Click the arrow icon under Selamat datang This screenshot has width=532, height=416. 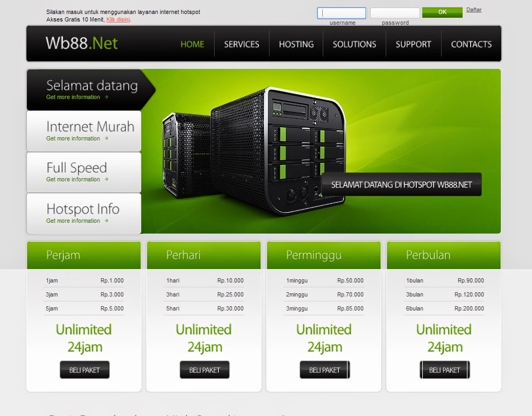pos(107,97)
